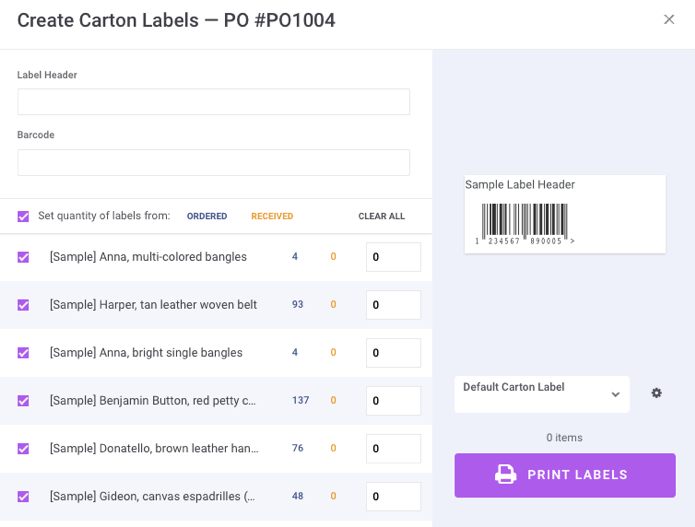Viewport: 695px width, 527px height.
Task: Uncheck Harper, tan leather woven belt checkbox
Action: tap(23, 305)
